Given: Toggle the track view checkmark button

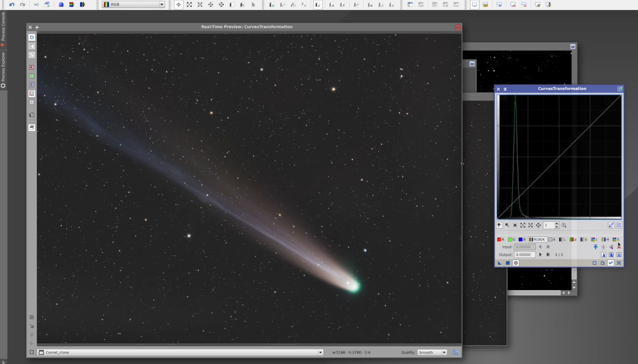Looking at the screenshot, I should click(x=611, y=263).
